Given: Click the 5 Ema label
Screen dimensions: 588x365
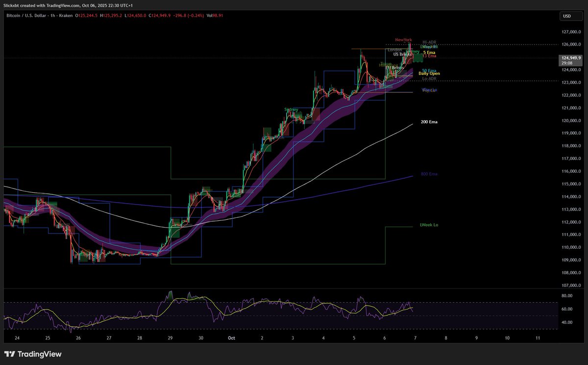Looking at the screenshot, I should pyautogui.click(x=429, y=52).
